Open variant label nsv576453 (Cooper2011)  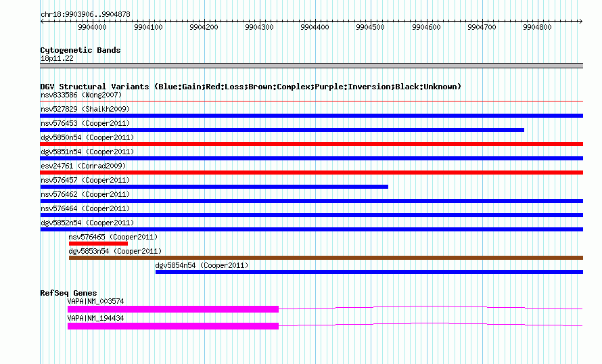pos(85,123)
